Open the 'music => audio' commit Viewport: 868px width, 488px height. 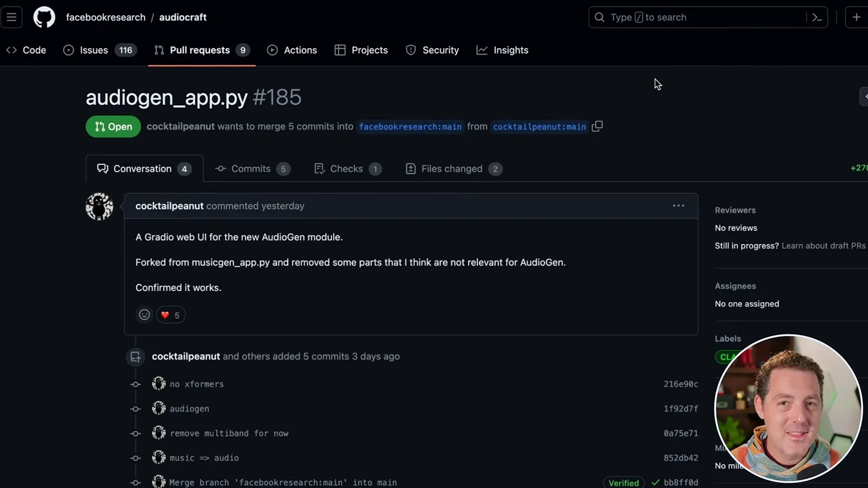pos(204,458)
